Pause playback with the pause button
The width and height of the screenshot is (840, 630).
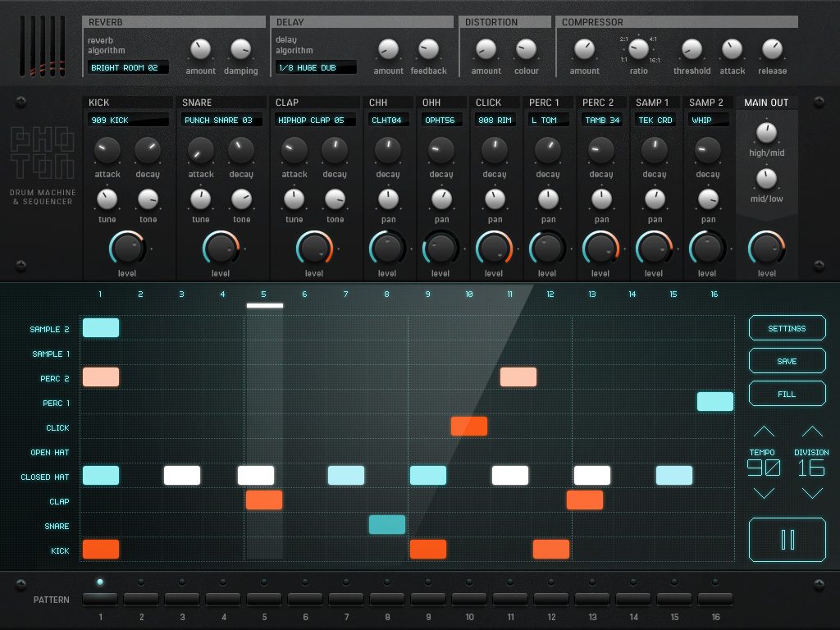coord(787,540)
